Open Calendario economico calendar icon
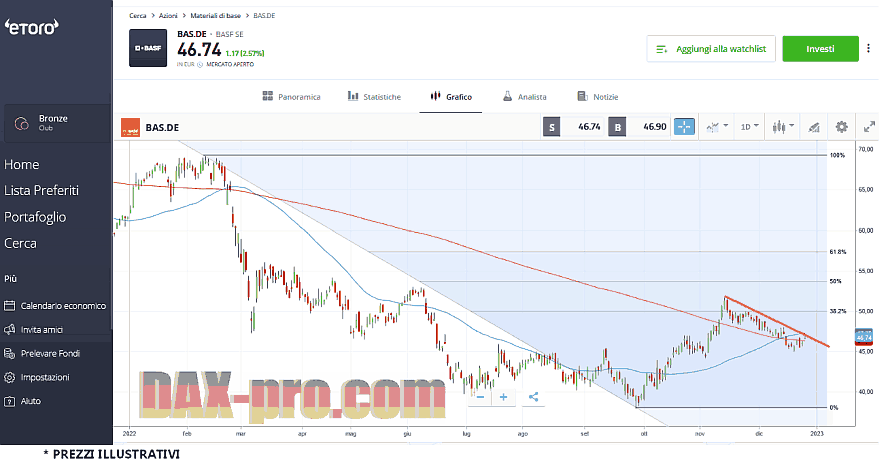This screenshot has height=462, width=879. (10, 306)
